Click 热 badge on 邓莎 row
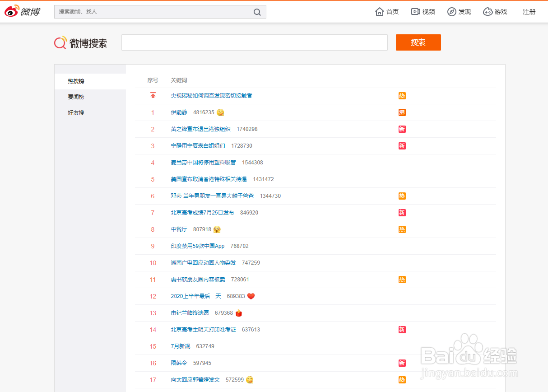Image resolution: width=548 pixels, height=392 pixels. click(x=402, y=196)
